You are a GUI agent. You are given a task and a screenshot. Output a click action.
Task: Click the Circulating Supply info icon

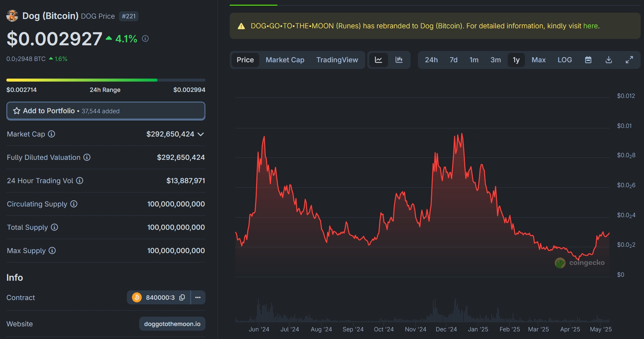pyautogui.click(x=74, y=204)
